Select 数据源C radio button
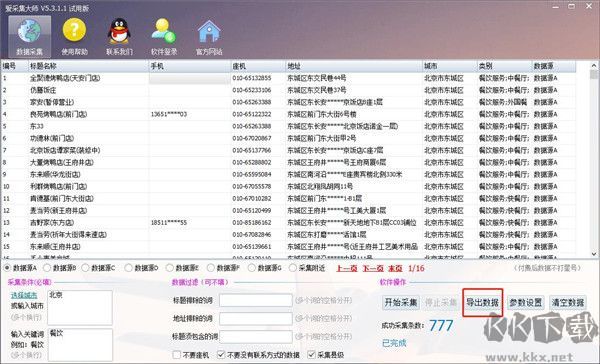 pyautogui.click(x=85, y=268)
